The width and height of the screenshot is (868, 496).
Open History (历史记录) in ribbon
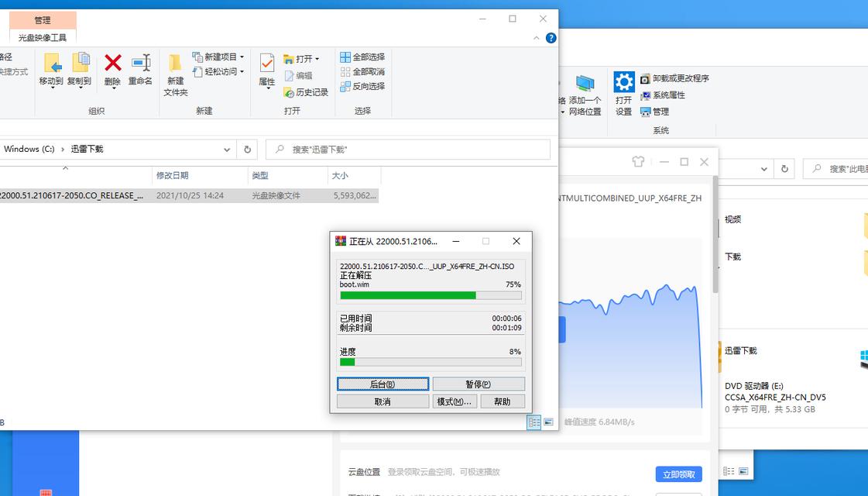[x=306, y=92]
